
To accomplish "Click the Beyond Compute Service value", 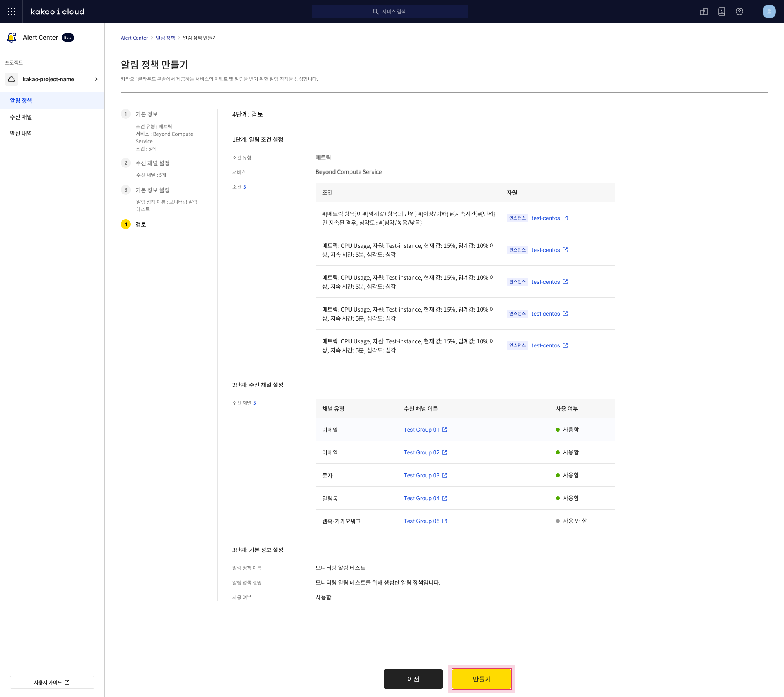I will [349, 172].
